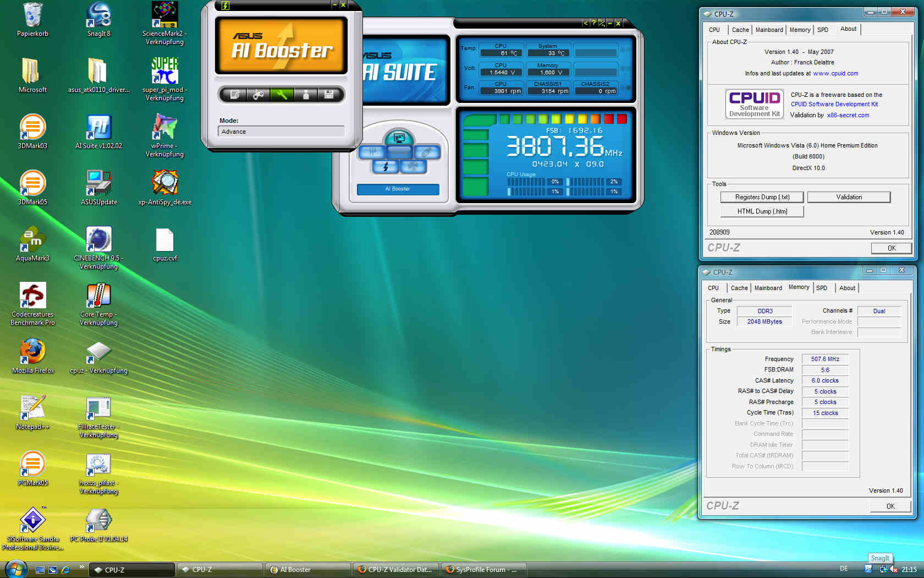Open the Mainboard tab in top CPU-Z window
The image size is (924, 578).
click(x=769, y=30)
